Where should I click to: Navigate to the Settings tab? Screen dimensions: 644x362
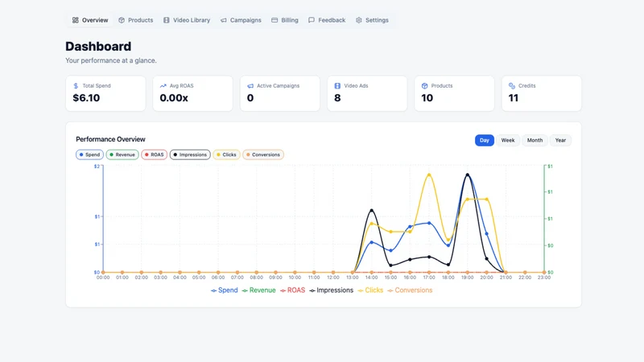(x=372, y=20)
